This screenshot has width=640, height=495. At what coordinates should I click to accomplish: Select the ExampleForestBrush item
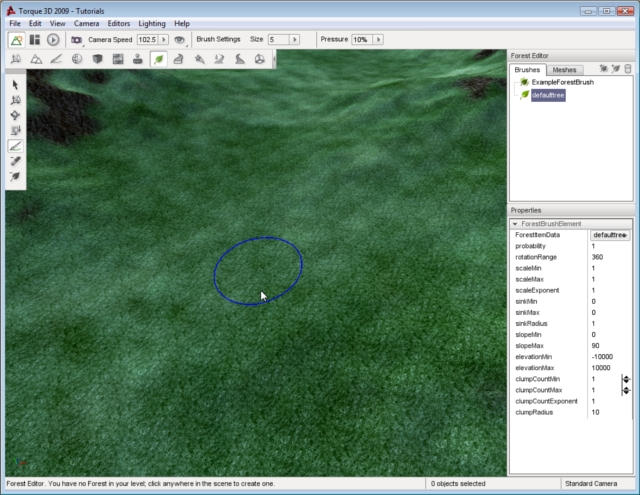coord(562,82)
